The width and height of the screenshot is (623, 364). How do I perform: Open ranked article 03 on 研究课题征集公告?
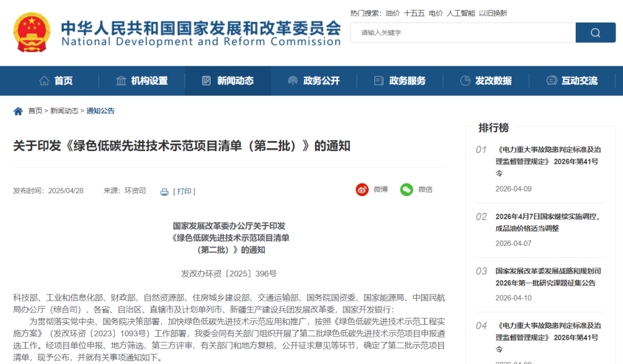tap(548, 277)
